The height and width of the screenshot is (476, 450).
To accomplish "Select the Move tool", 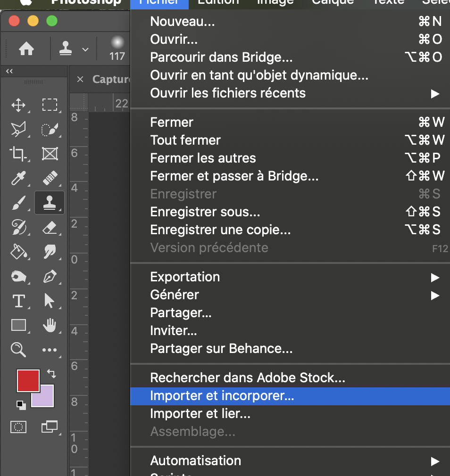I will 18,105.
